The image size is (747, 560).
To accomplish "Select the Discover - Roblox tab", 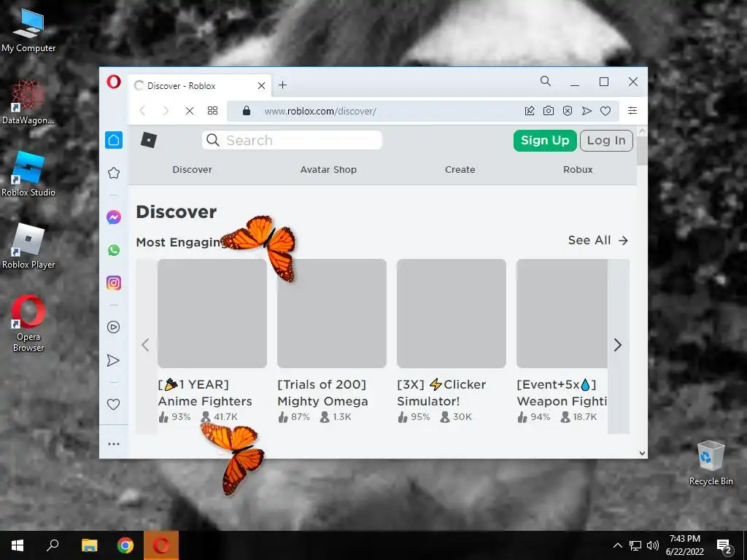I will click(x=200, y=86).
